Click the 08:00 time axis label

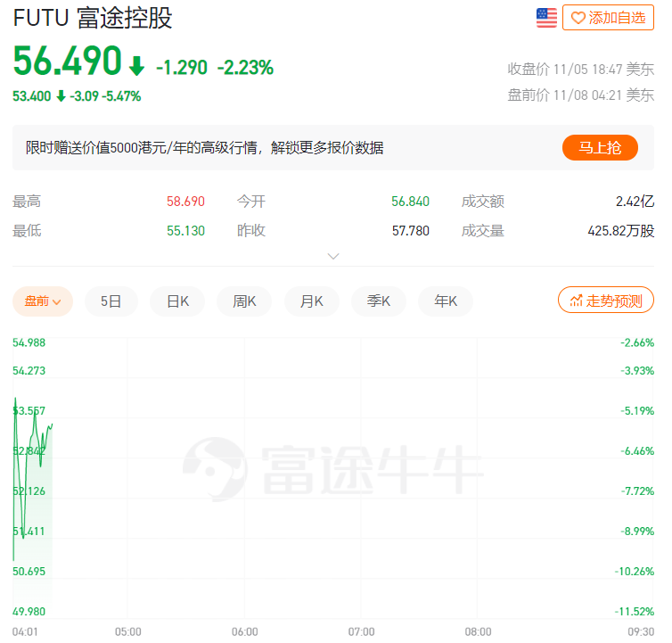point(479,631)
